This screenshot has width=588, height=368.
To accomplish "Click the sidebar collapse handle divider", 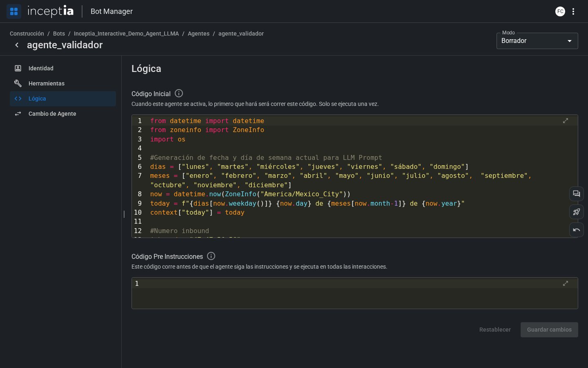I will 124,214.
